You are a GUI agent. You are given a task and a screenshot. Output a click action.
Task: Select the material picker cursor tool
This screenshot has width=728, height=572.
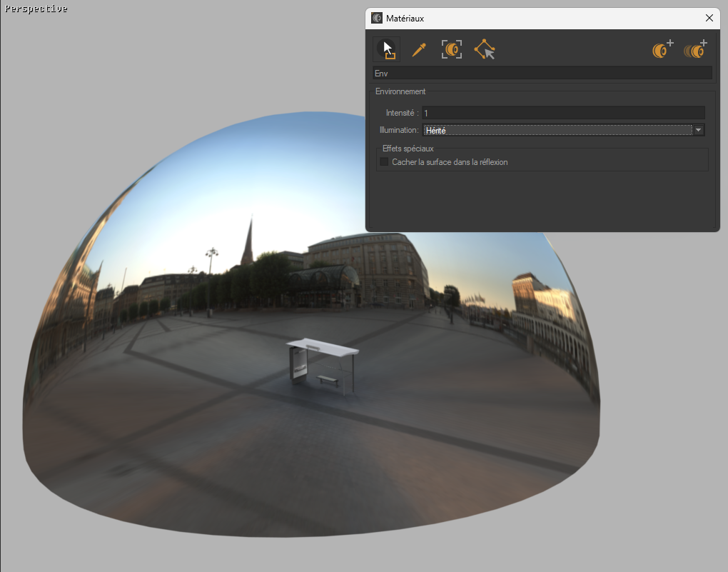coord(386,49)
